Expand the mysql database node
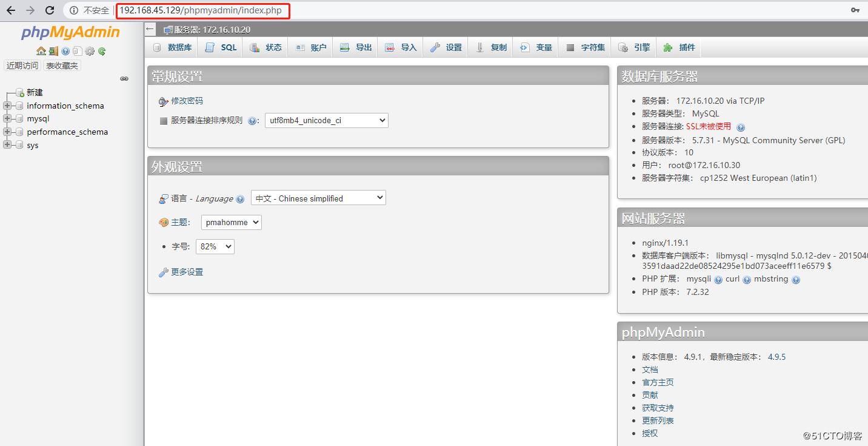This screenshot has height=446, width=868. 7,119
